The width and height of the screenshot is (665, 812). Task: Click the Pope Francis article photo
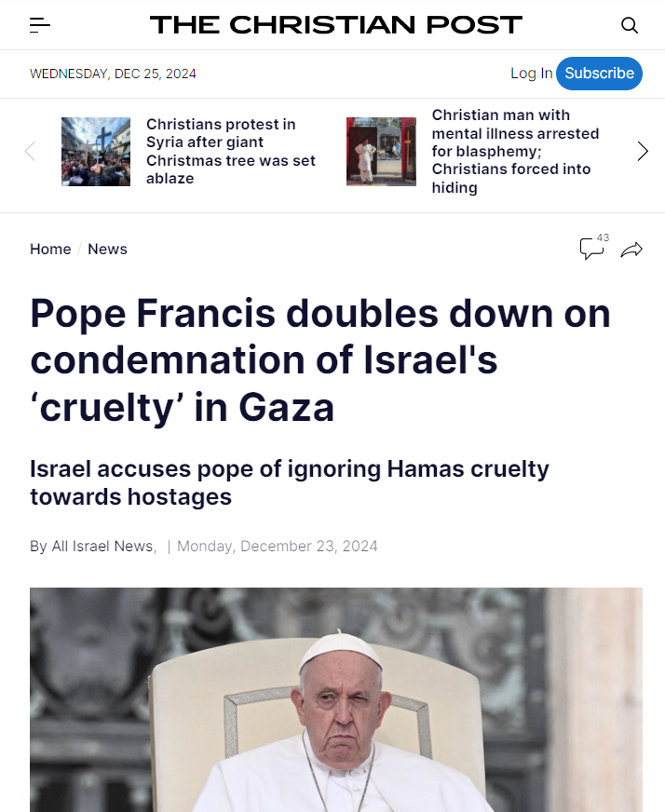pos(336,699)
